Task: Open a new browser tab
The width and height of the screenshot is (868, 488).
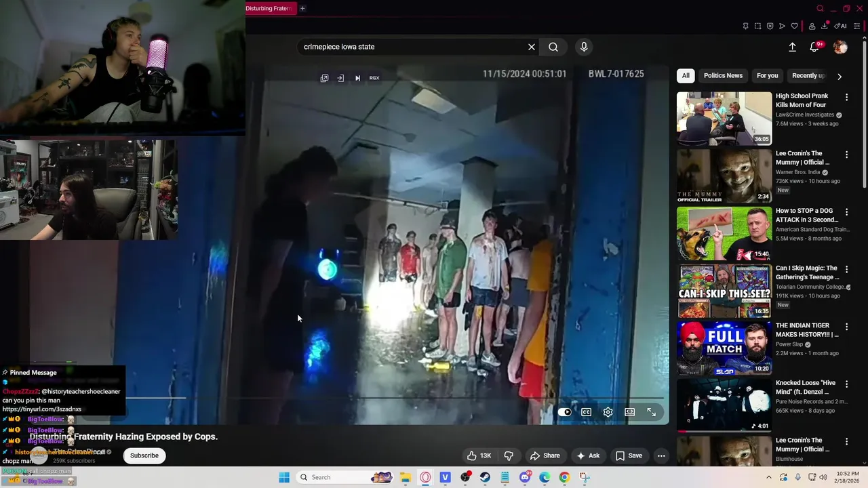Action: click(302, 8)
